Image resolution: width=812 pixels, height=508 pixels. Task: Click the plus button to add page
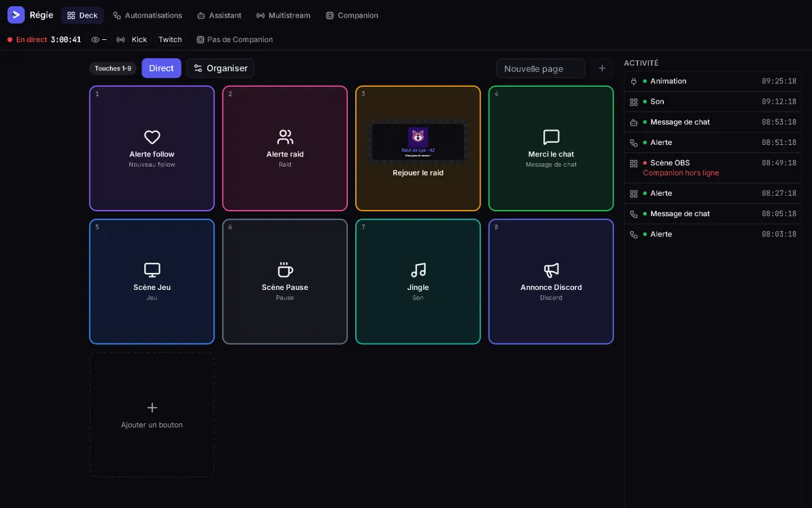click(602, 68)
